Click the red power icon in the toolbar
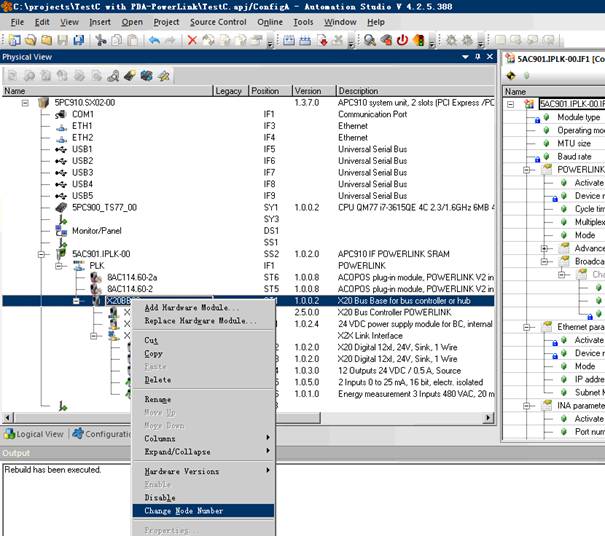This screenshot has width=605, height=536. point(402,41)
